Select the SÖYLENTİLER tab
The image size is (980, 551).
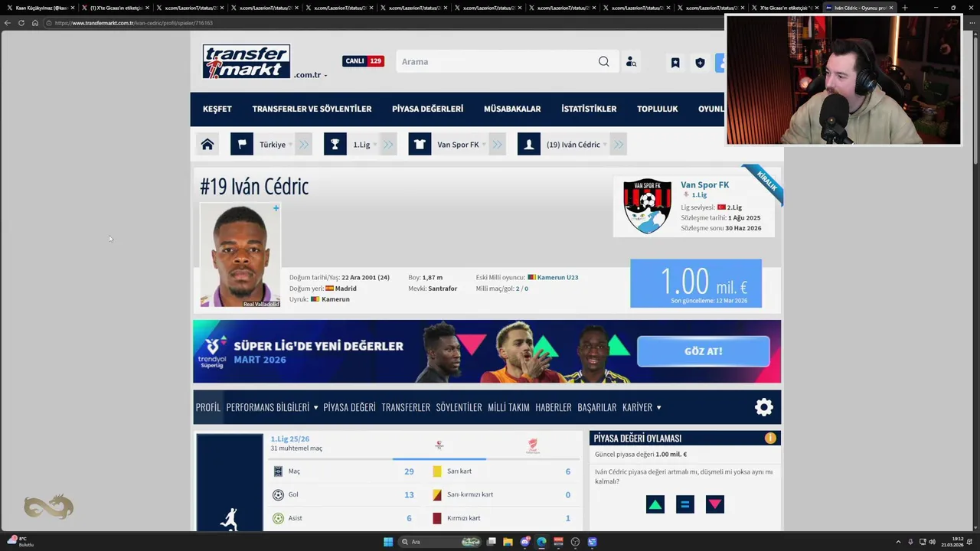459,407
